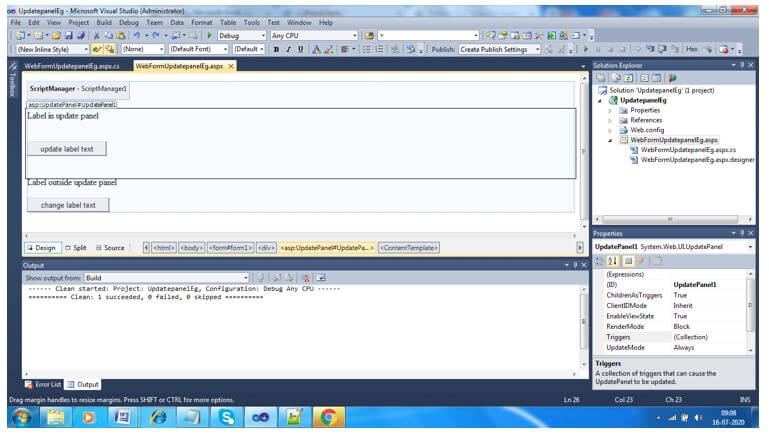Viewport: 769px width, 436px height.
Task: Expand the References node arrow
Action: coord(611,120)
